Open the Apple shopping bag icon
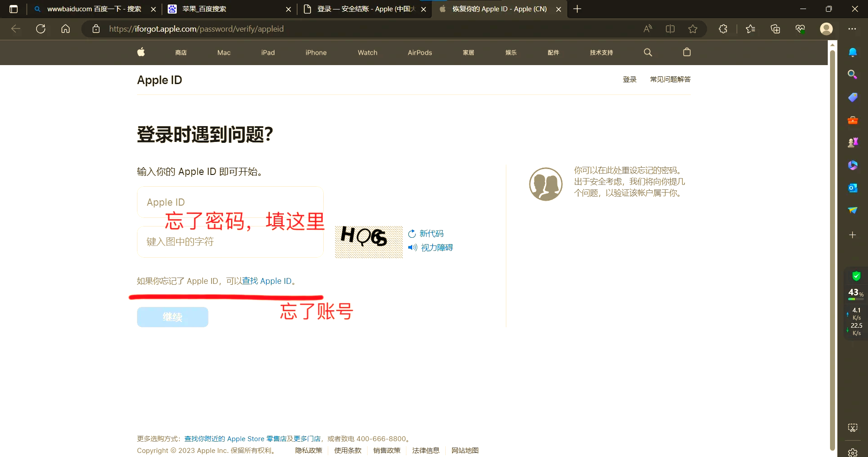 click(x=687, y=52)
